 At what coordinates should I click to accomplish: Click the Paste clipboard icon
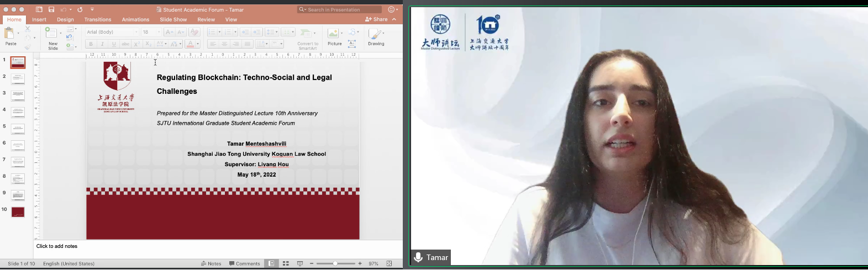(x=9, y=33)
